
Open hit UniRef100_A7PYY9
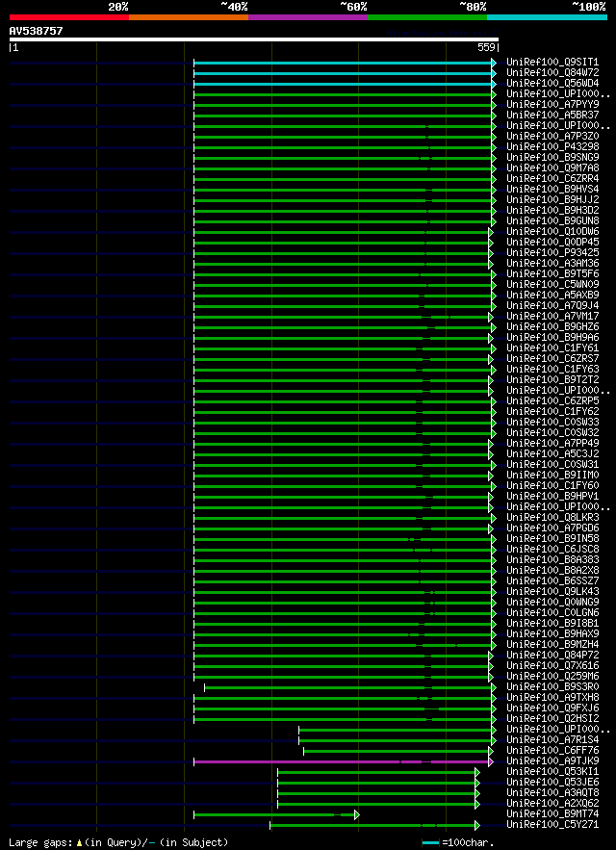tap(552, 105)
